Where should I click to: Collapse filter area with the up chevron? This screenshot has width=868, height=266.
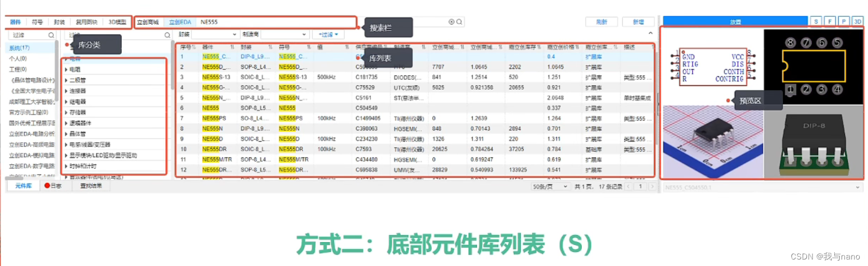650,34
